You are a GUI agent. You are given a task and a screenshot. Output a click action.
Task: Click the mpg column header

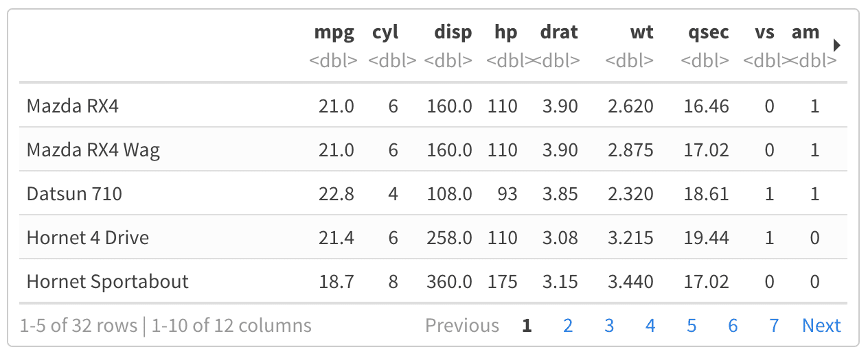[334, 32]
